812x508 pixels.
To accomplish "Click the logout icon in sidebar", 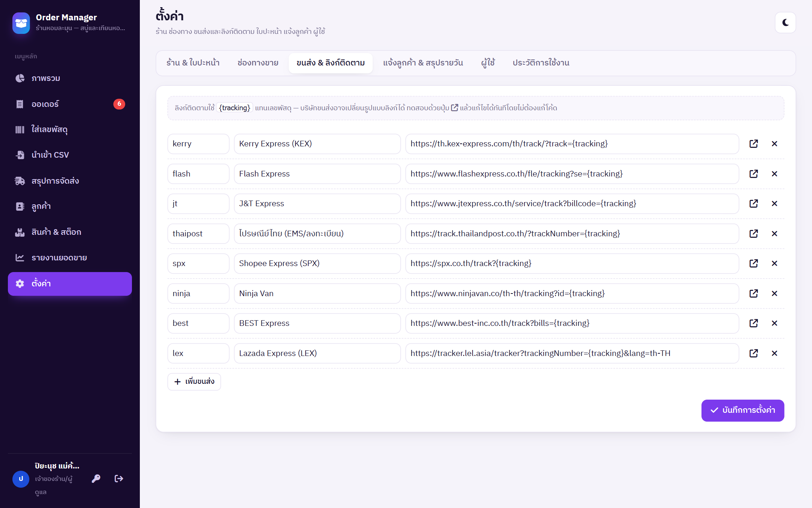I will (x=119, y=479).
